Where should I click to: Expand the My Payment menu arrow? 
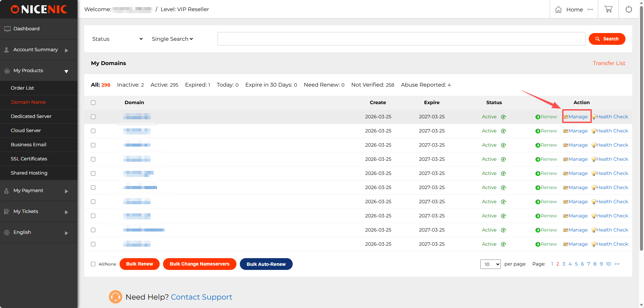point(66,191)
